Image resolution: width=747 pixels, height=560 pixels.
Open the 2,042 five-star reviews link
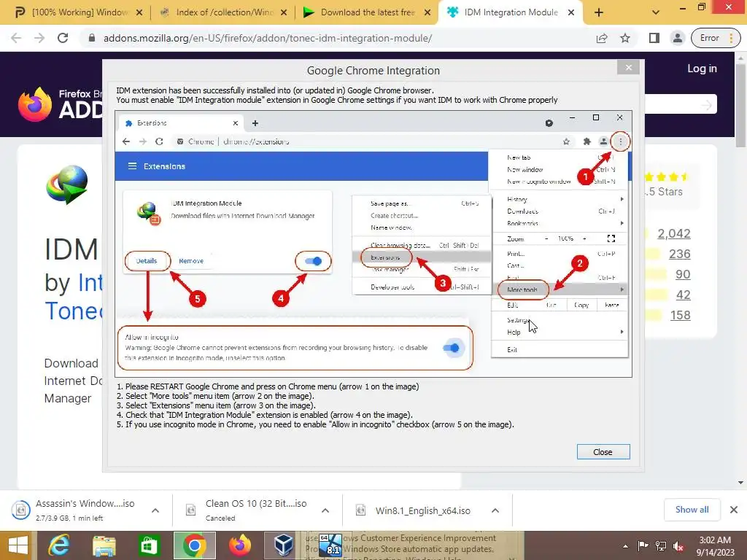pos(673,233)
